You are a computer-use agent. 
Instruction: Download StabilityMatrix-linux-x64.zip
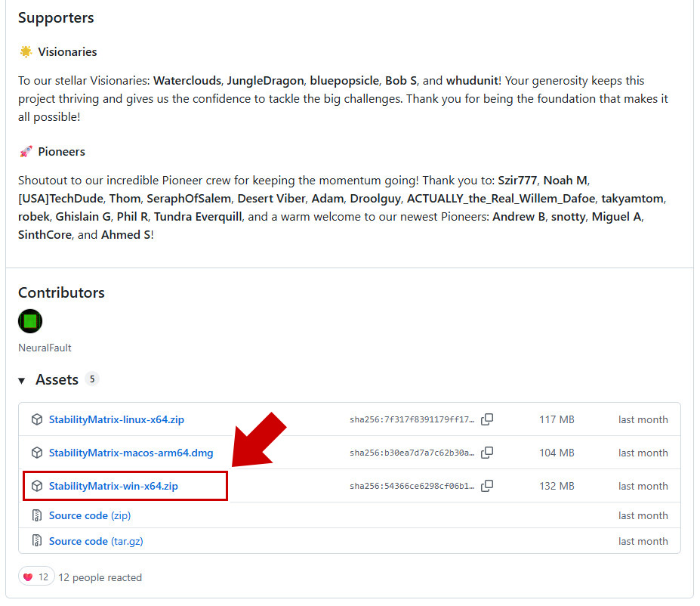(x=116, y=419)
